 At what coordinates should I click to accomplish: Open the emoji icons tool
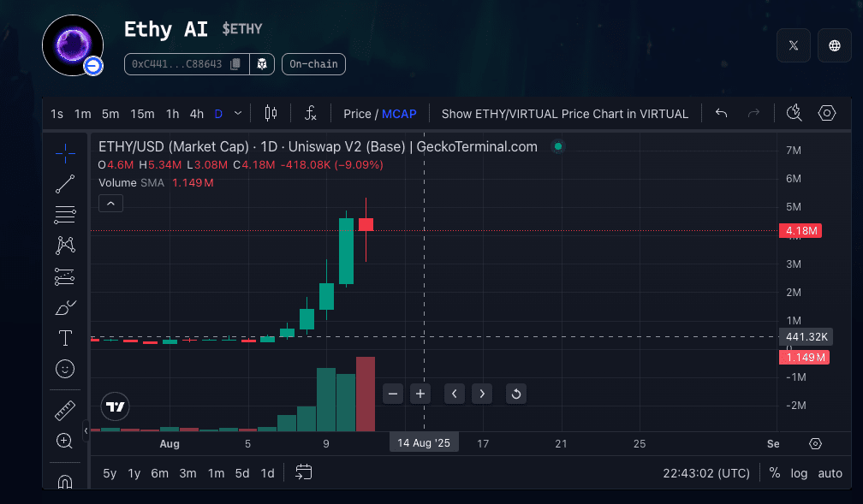pyautogui.click(x=65, y=369)
